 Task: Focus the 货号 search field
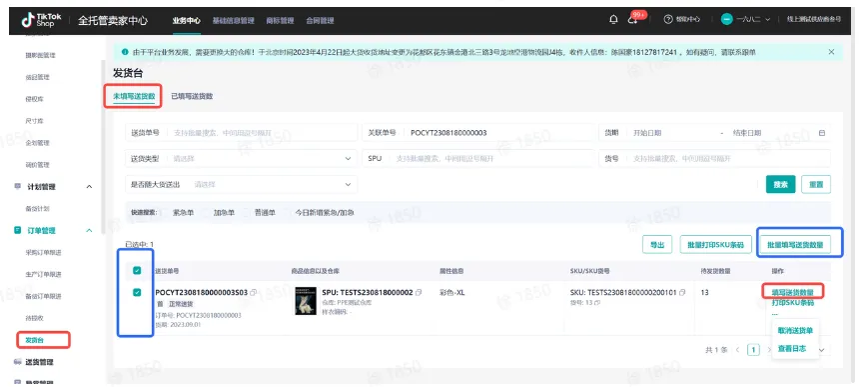click(714, 159)
